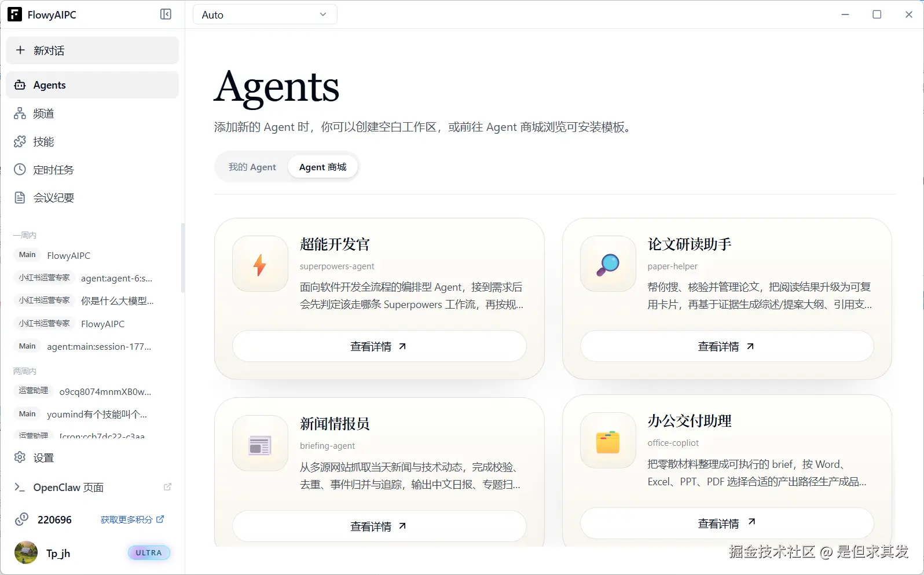
Task: Click the 技能 puzzle piece icon
Action: point(20,141)
